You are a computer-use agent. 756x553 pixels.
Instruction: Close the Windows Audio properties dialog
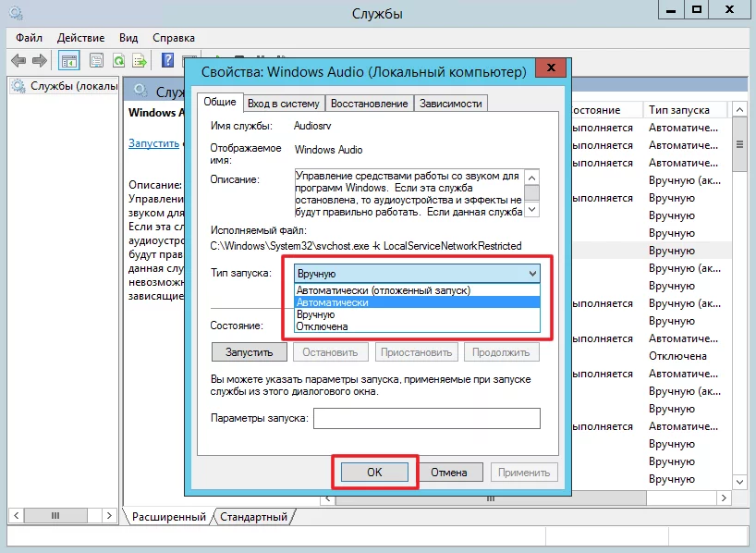(551, 70)
